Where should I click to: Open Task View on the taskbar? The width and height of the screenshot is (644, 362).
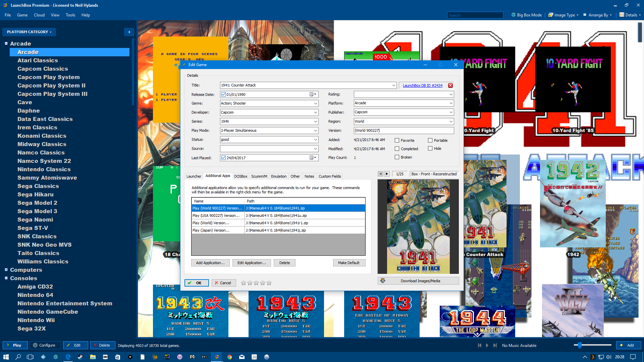30,357
